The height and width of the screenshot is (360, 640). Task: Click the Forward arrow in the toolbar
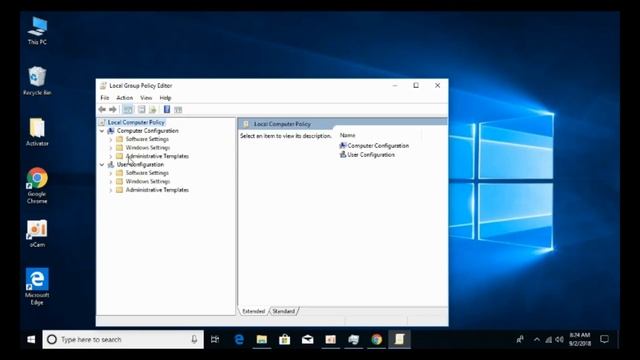coord(113,109)
